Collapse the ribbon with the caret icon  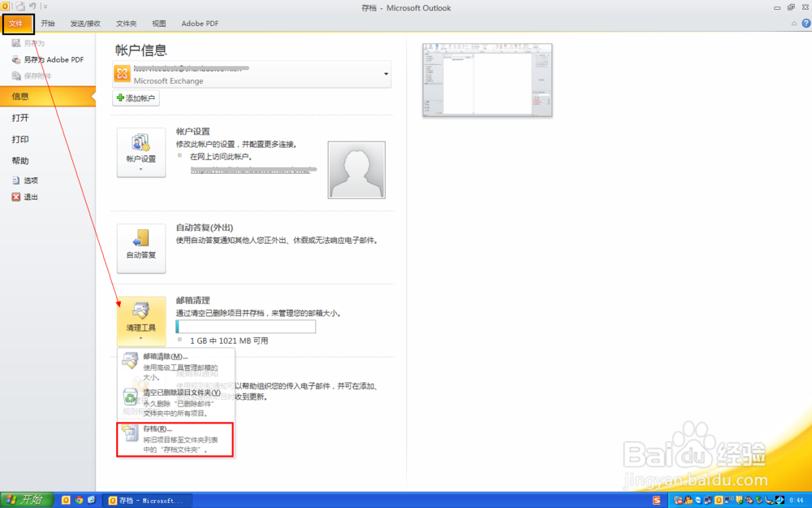[x=794, y=24]
